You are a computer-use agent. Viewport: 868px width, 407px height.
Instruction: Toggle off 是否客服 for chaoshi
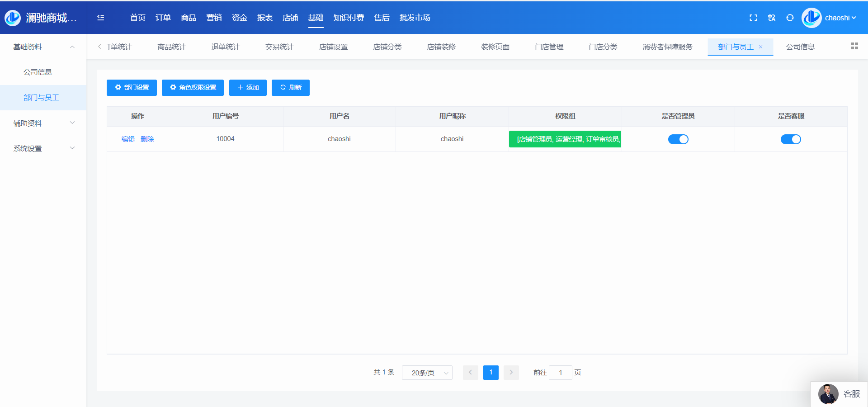point(790,139)
